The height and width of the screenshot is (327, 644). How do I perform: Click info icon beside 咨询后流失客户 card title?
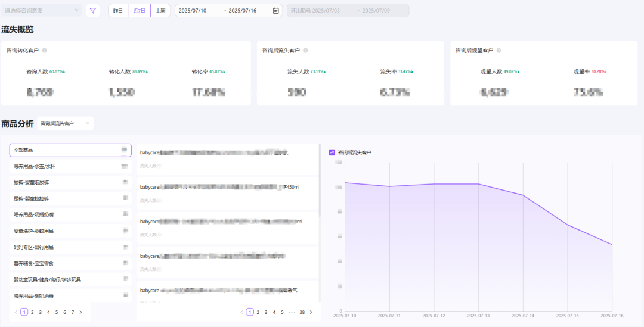[x=305, y=51]
